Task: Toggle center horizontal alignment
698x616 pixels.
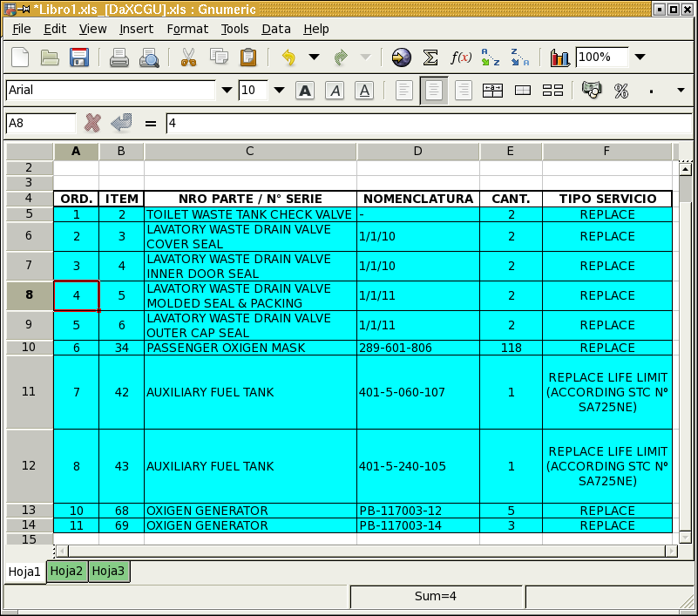Action: click(x=434, y=91)
